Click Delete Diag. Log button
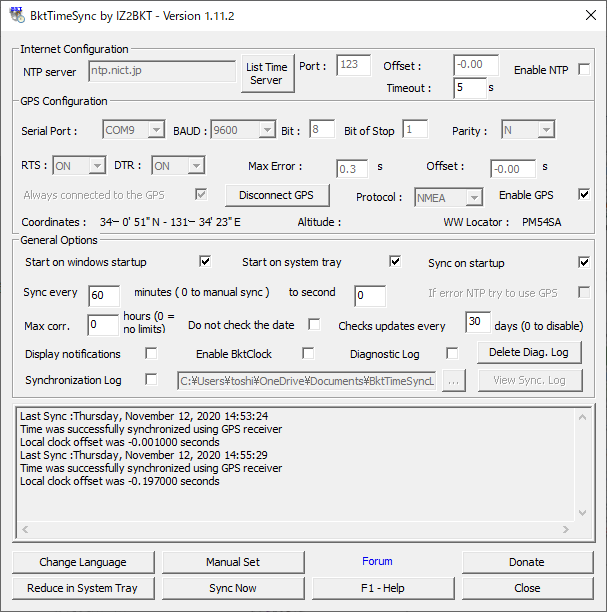This screenshot has width=607, height=612. pos(529,352)
